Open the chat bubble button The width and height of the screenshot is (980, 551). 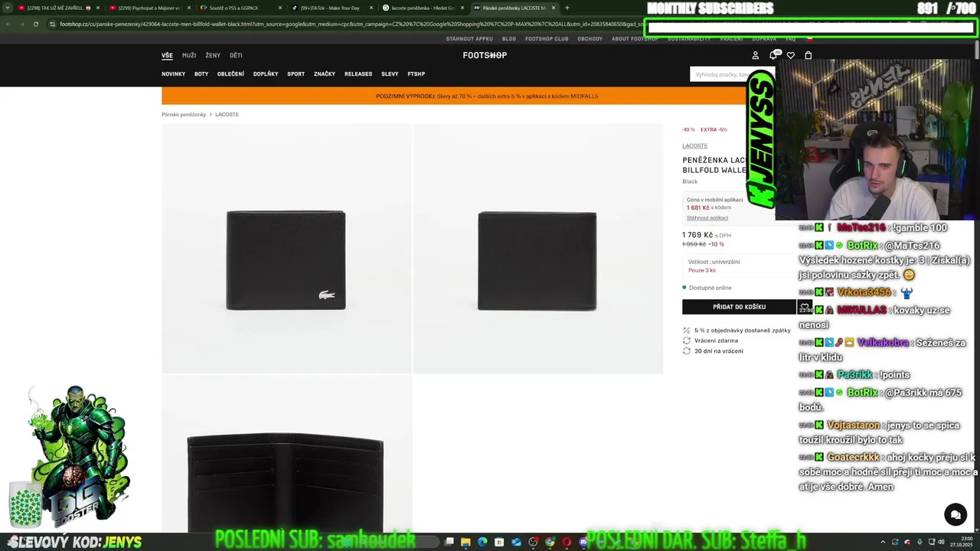tap(955, 514)
